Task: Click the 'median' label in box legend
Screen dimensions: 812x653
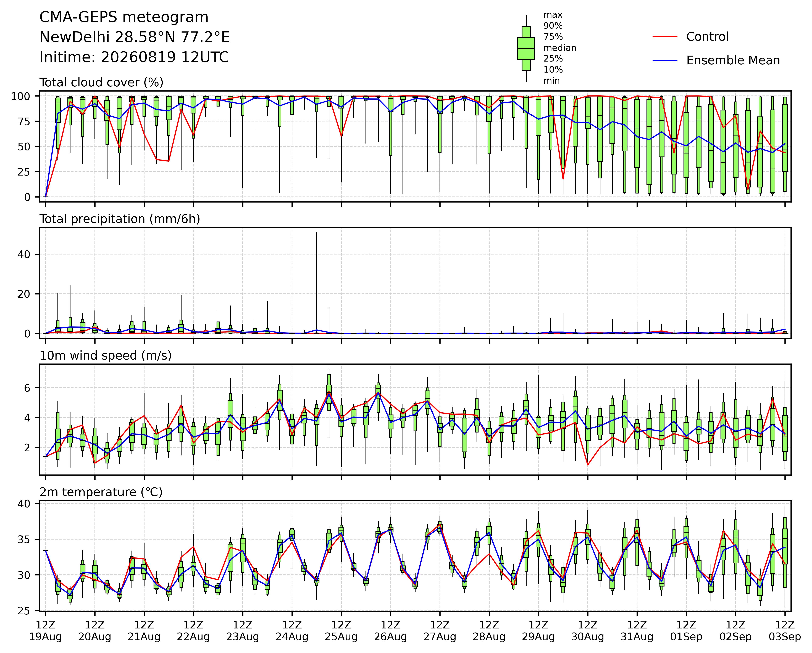Action: (x=560, y=48)
